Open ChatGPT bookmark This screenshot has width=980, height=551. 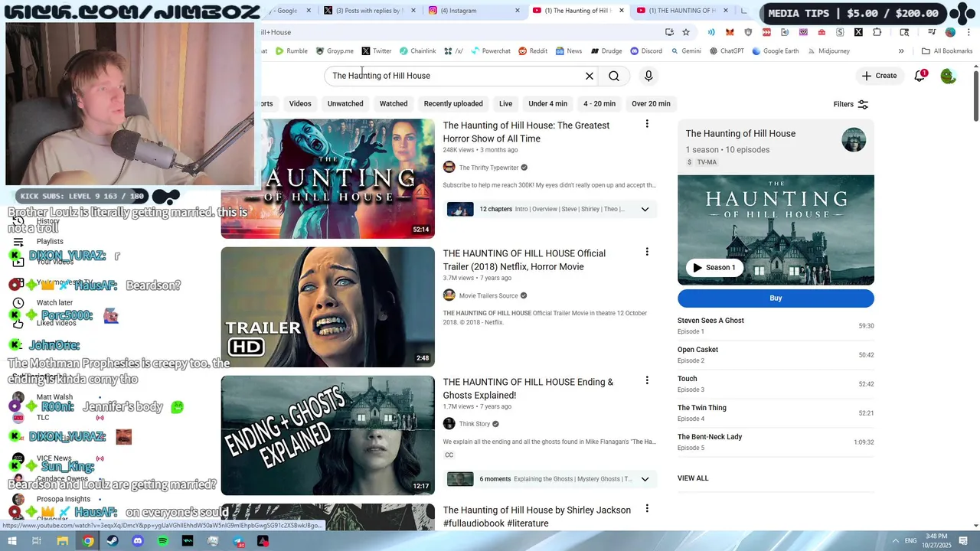(727, 51)
